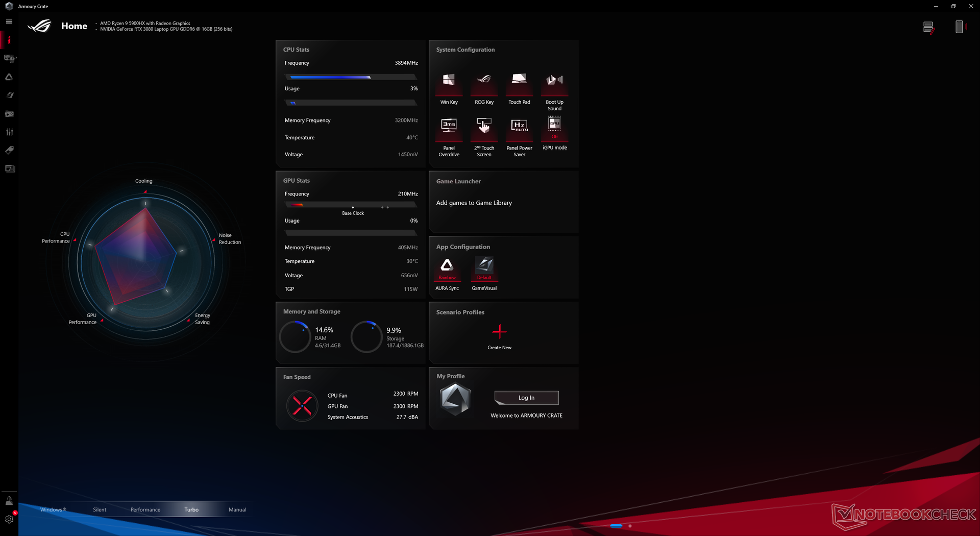
Task: Expand the devices sidebar submenu
Action: click(10, 58)
